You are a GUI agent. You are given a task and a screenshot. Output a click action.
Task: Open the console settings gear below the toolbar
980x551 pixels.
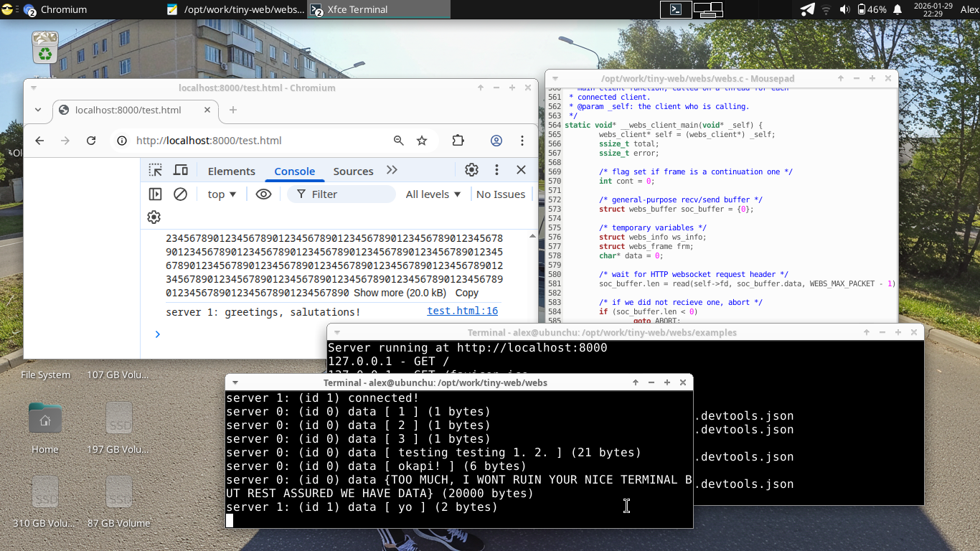154,217
